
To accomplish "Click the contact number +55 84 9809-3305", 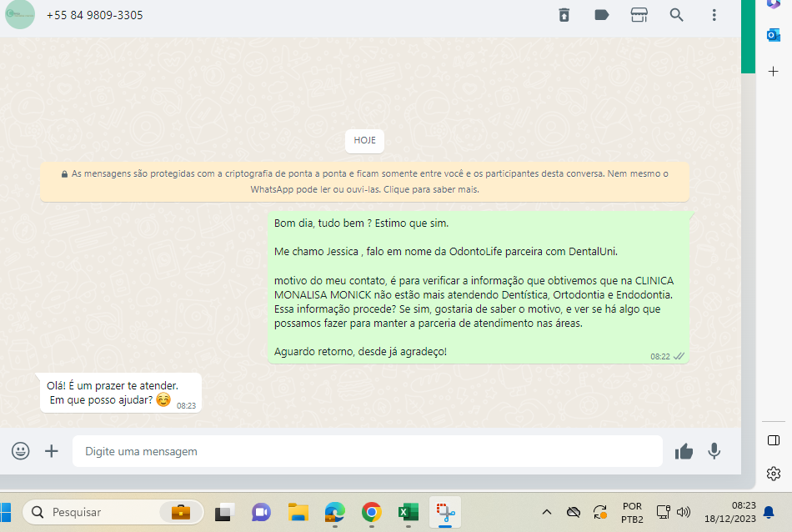I will coord(94,15).
